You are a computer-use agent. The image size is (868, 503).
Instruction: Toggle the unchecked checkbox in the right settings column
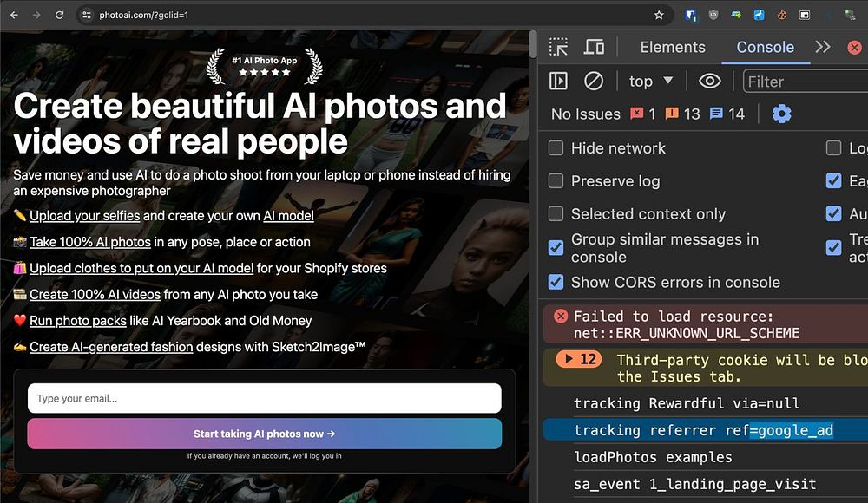(833, 147)
